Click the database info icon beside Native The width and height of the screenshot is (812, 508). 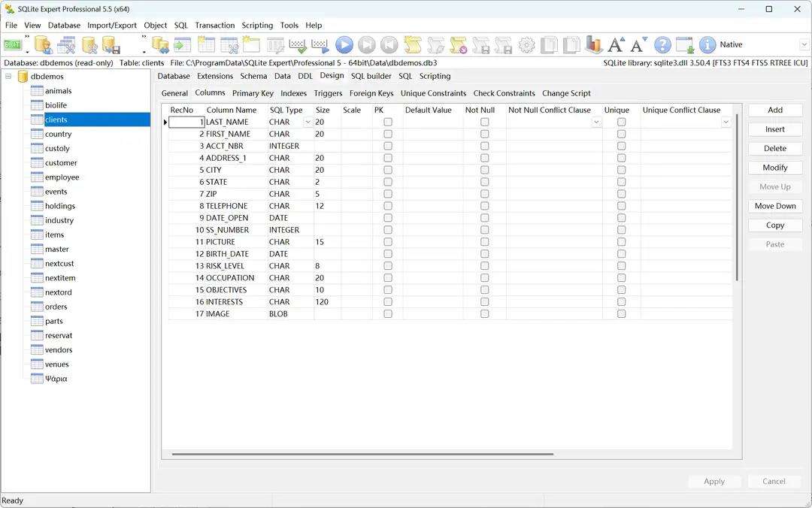706,44
